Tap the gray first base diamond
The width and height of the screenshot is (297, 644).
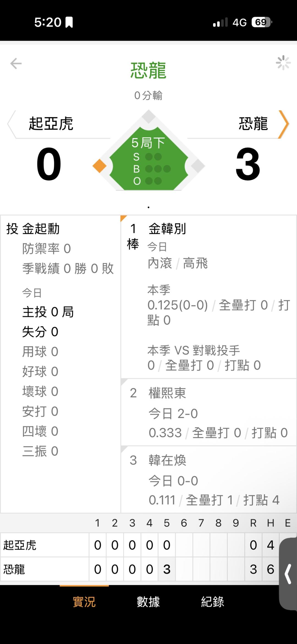pos(198,166)
